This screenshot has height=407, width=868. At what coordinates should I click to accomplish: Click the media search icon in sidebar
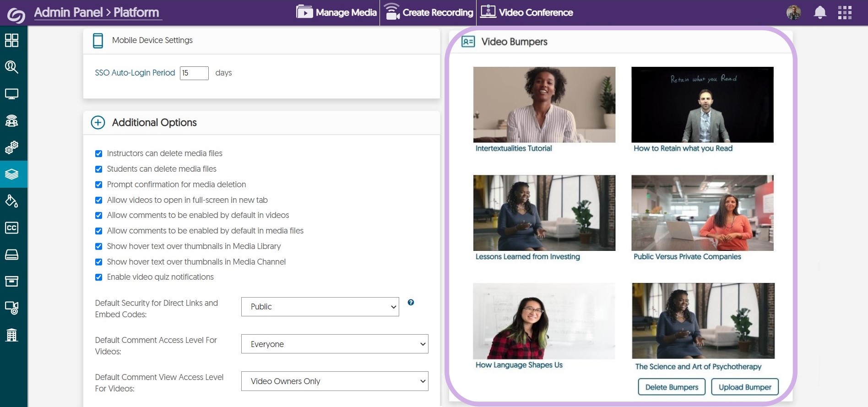tap(11, 67)
